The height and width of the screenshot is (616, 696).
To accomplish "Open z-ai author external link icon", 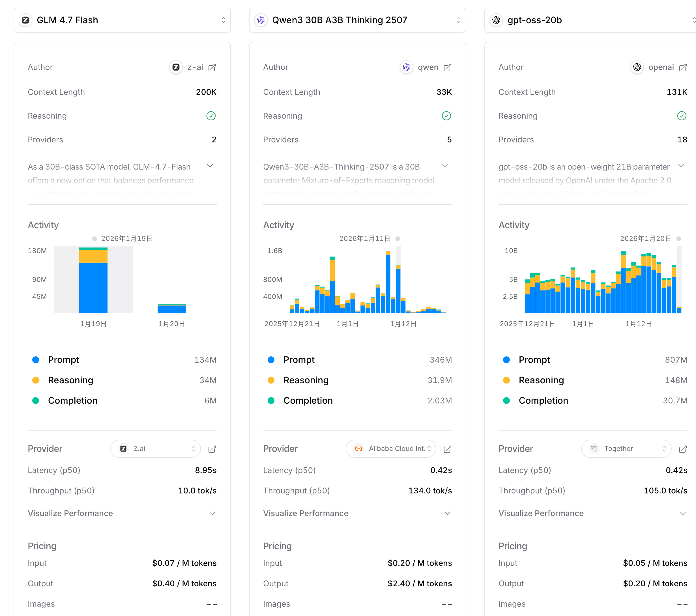I will 212,67.
